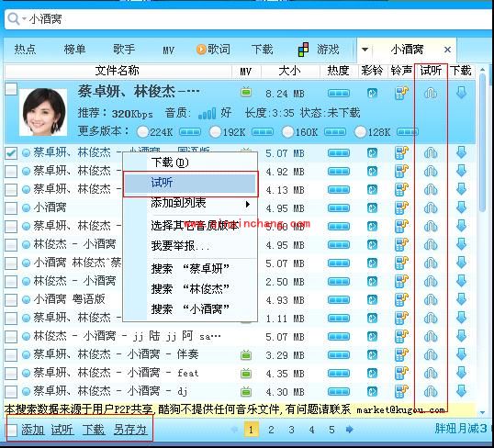Click the 另存为 link
494x448 pixels.
[130, 430]
